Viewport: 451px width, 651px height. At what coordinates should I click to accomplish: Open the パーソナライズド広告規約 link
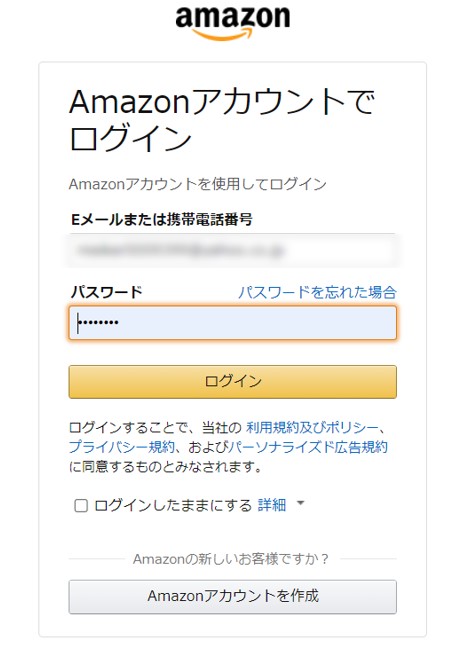click(x=308, y=447)
